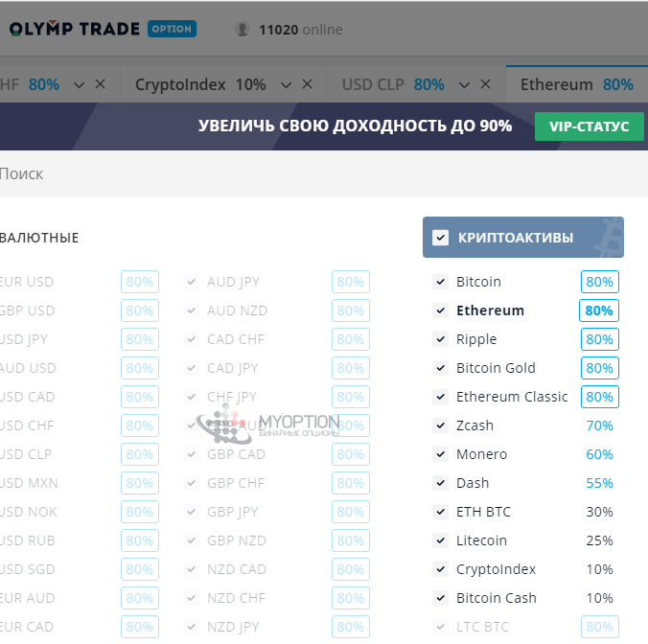Click the VIP-СТАТУС green button

pos(590,126)
